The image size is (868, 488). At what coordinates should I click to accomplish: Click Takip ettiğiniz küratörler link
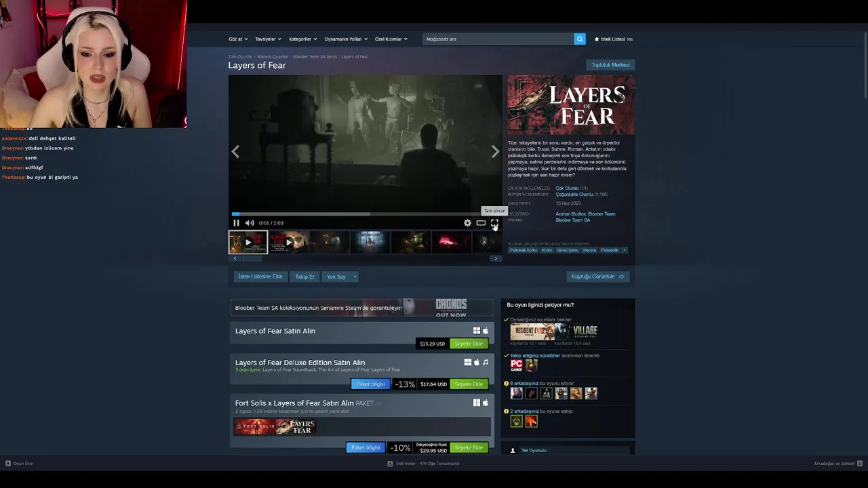click(535, 356)
